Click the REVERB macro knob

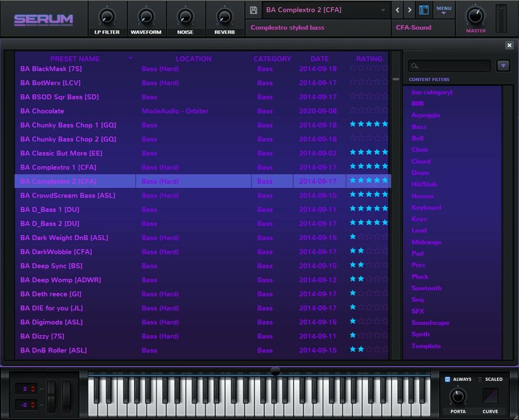click(225, 17)
